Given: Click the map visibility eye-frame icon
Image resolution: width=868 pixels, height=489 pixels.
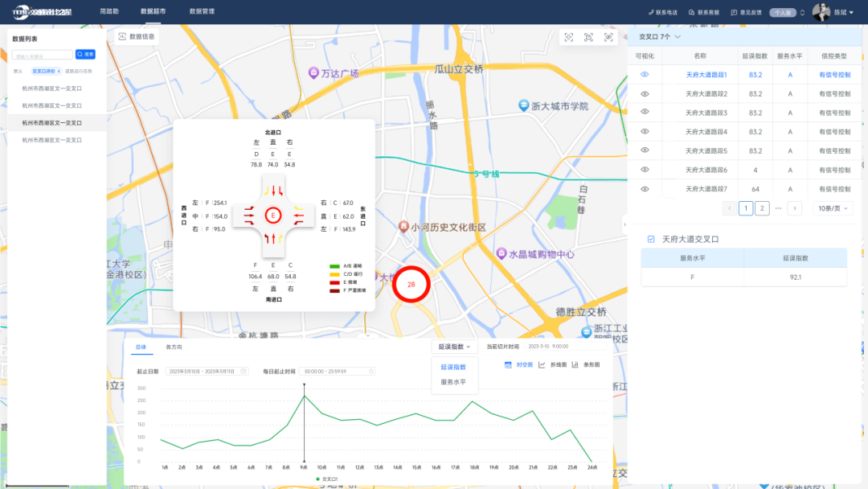Looking at the screenshot, I should [x=608, y=38].
